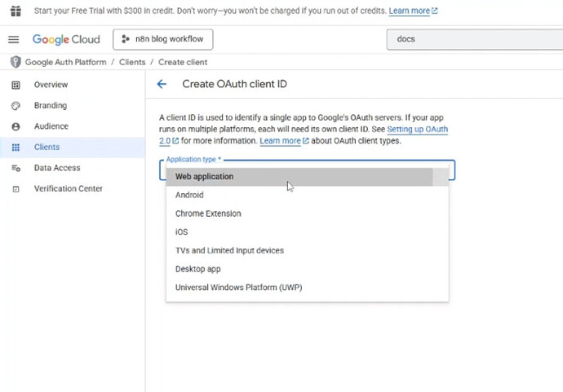Click the gift icon in the trial banner
This screenshot has height=392, width=563.
point(16,11)
